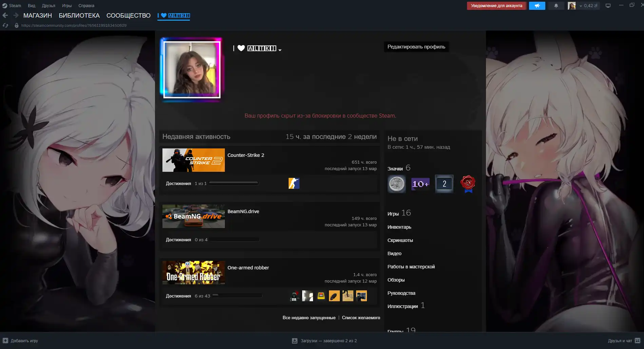The image size is (644, 349).
Task: Open the purple 10+ badge
Action: 421,184
